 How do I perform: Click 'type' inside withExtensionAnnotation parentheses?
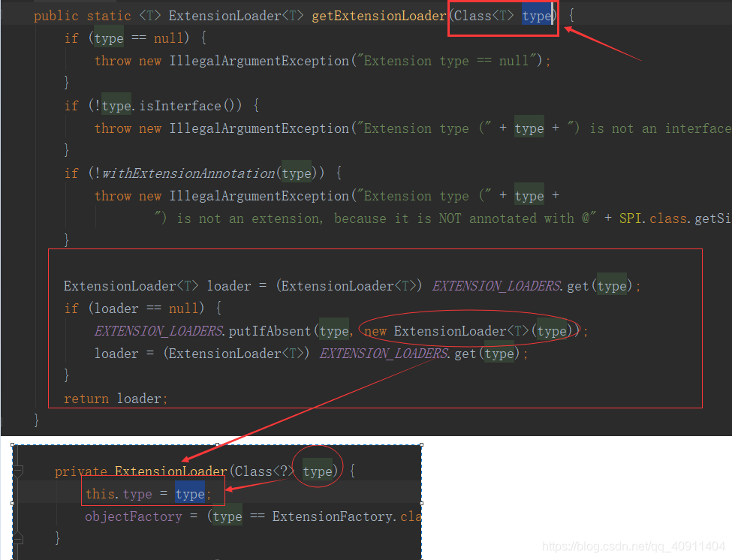point(297,173)
